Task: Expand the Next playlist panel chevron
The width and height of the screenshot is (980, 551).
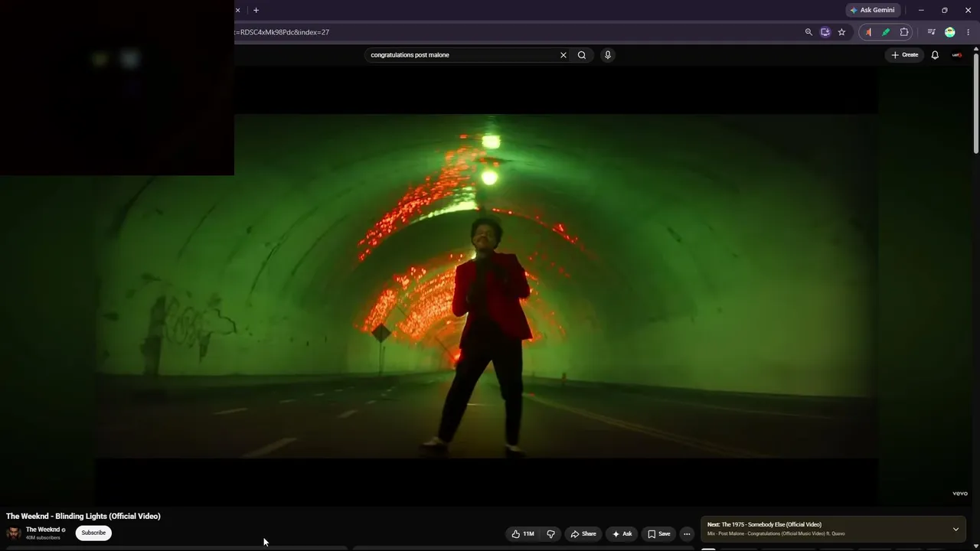Action: pos(955,530)
